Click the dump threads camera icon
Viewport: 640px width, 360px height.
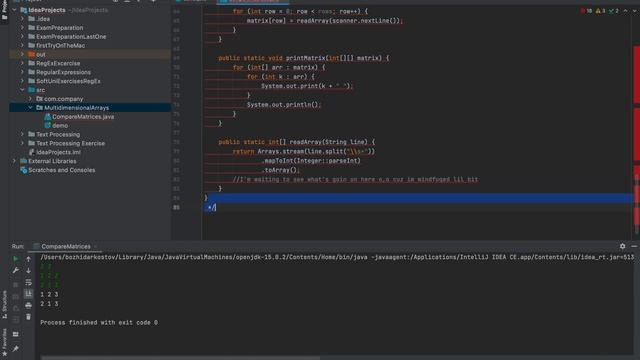[16, 297]
